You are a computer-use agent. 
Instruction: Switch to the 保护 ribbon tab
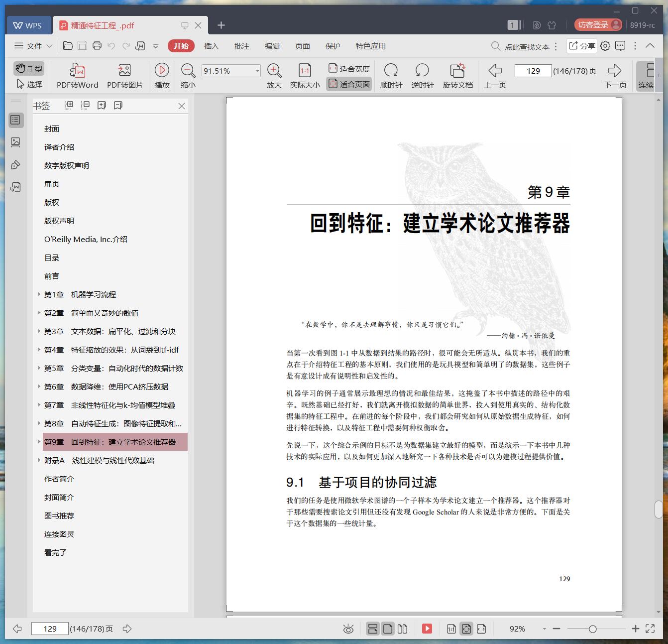tap(333, 46)
